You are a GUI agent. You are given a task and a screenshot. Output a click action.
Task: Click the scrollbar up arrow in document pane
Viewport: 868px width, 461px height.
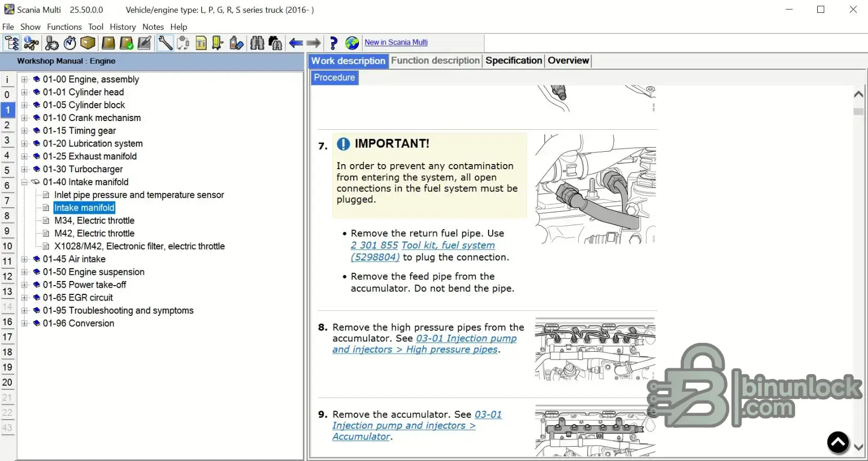[859, 94]
